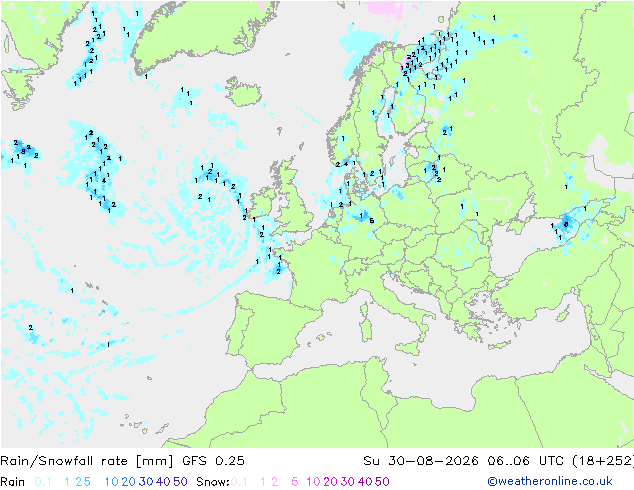Select the Rain 50 legend value
This screenshot has height=490, width=634.
(x=180, y=482)
